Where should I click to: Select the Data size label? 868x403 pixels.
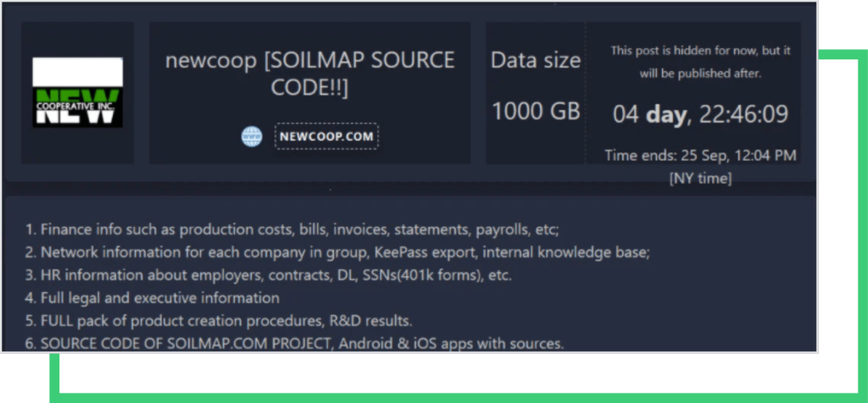click(536, 61)
